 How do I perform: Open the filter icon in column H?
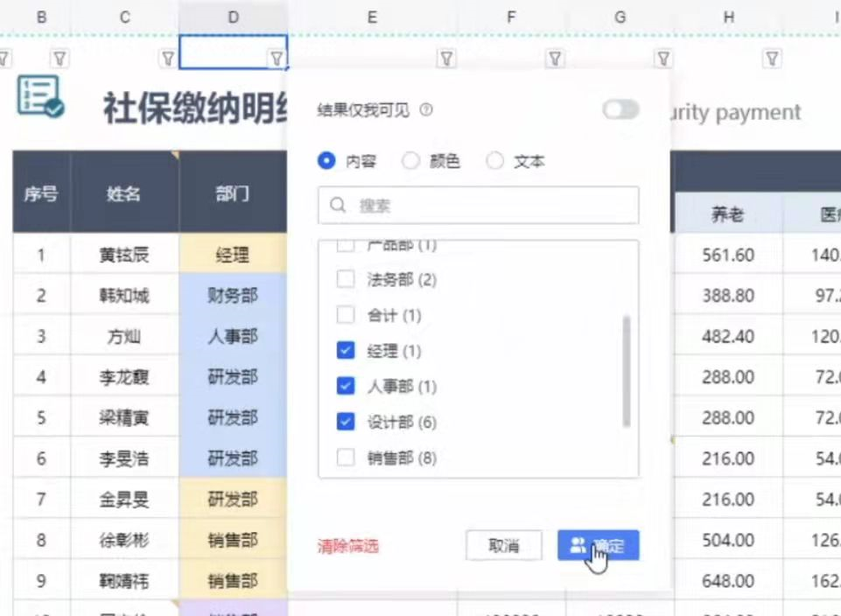772,59
